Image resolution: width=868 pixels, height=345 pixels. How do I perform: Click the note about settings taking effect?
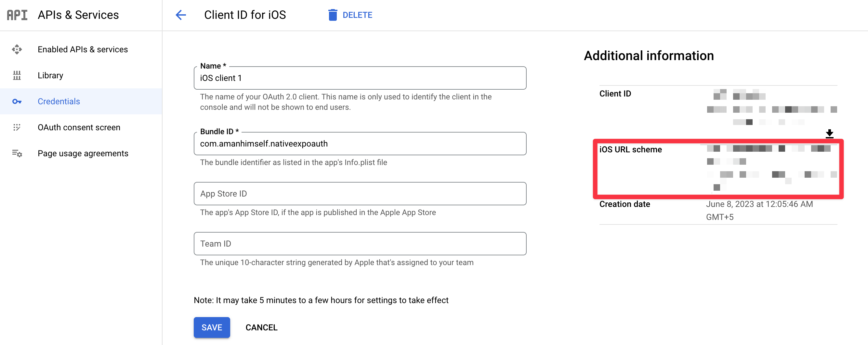tap(321, 300)
